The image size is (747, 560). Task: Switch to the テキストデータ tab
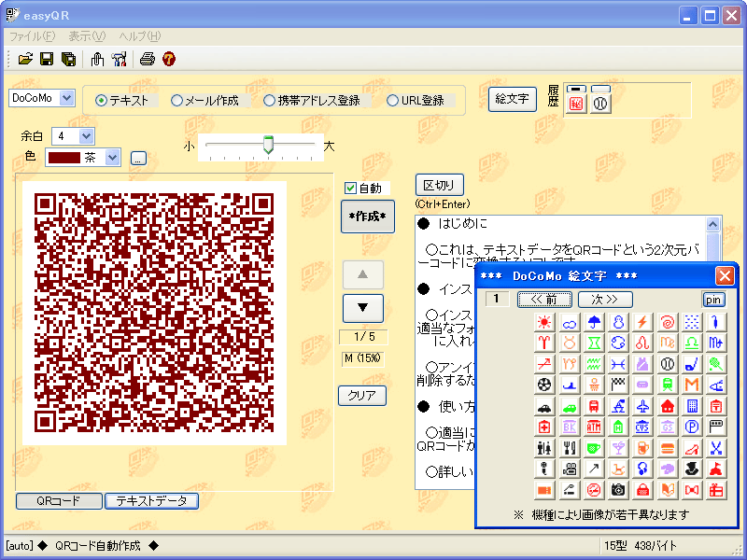(151, 501)
